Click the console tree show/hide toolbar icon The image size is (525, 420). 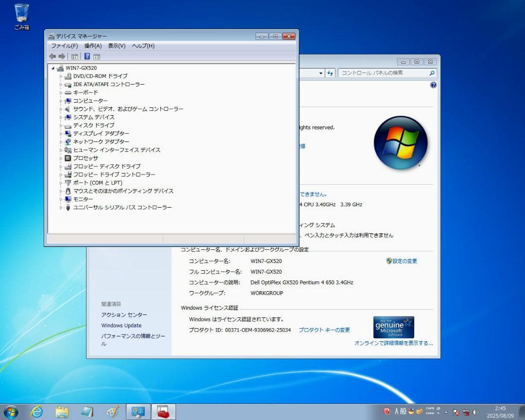pyautogui.click(x=74, y=56)
